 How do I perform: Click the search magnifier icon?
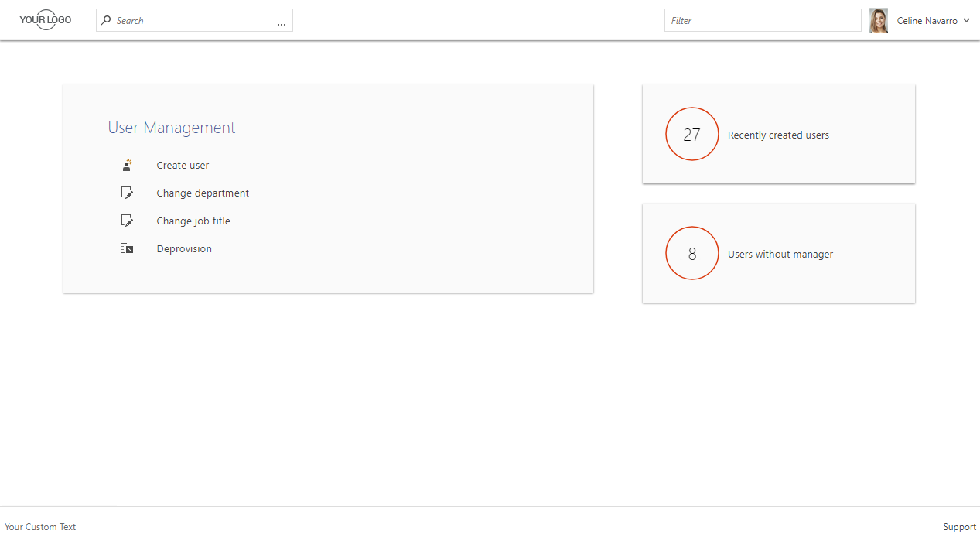pos(106,21)
